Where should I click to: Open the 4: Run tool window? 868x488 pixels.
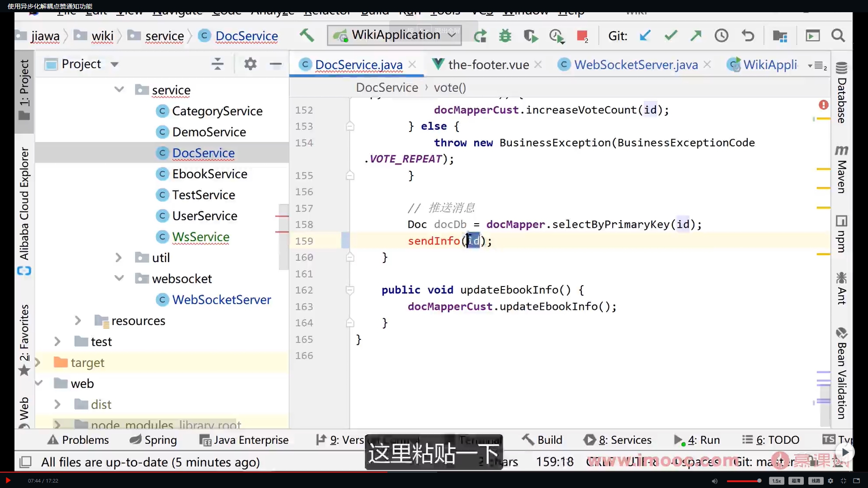[697, 440]
